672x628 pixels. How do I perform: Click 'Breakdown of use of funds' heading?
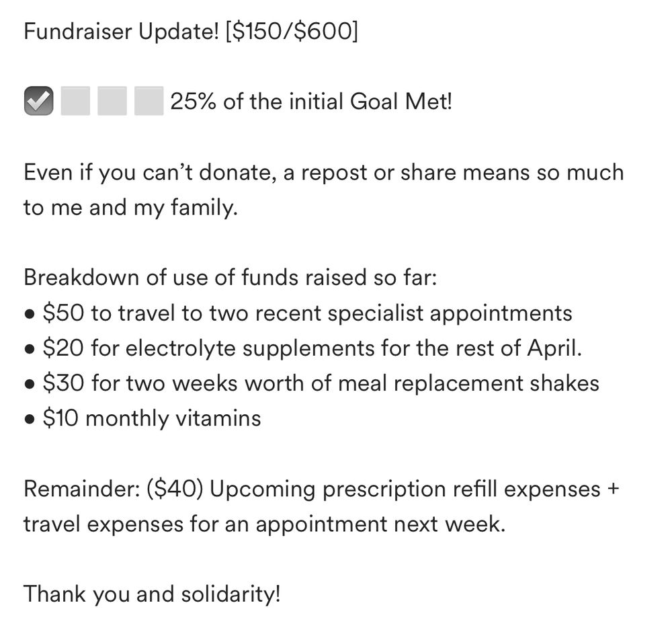click(230, 277)
